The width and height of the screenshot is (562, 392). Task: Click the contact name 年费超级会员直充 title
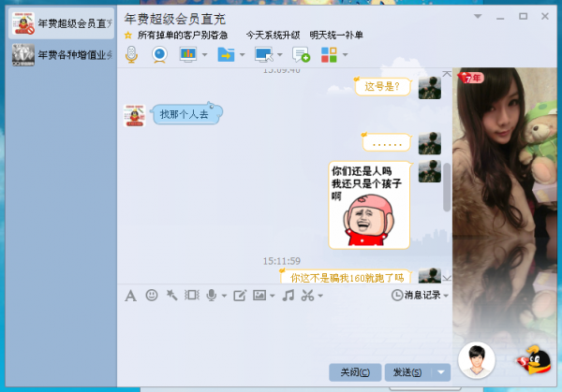(175, 19)
